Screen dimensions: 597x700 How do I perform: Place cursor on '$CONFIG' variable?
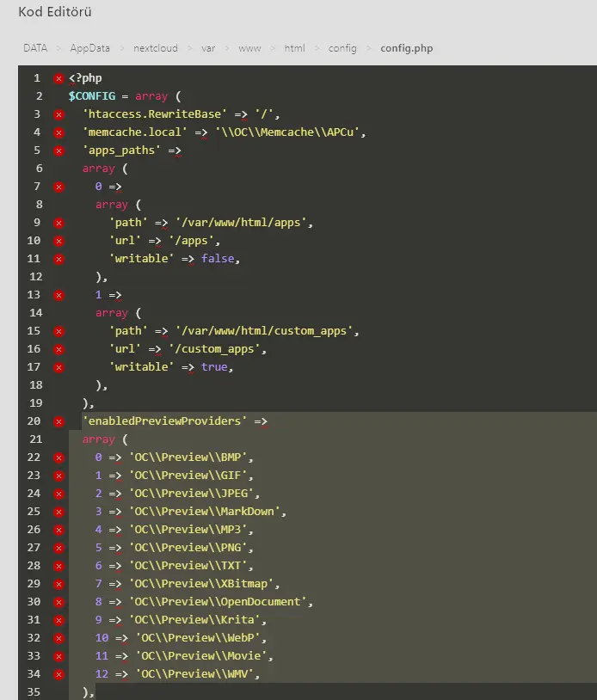click(92, 96)
